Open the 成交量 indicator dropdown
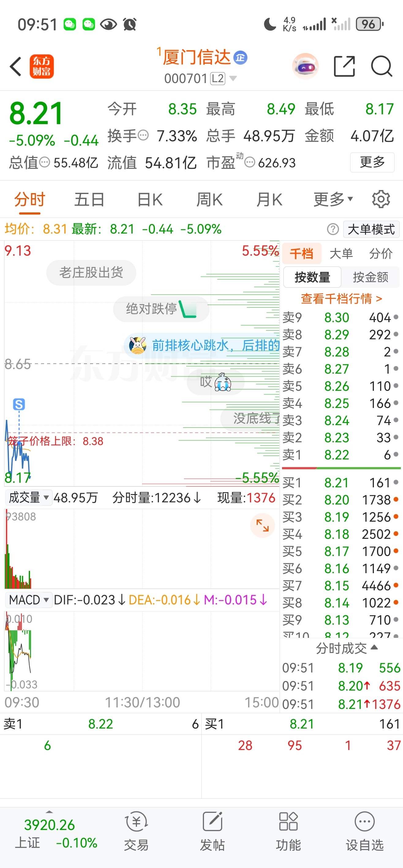 coord(28,497)
